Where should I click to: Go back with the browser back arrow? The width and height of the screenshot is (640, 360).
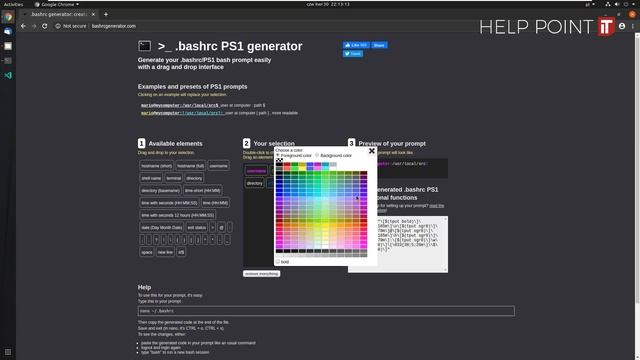(23, 26)
